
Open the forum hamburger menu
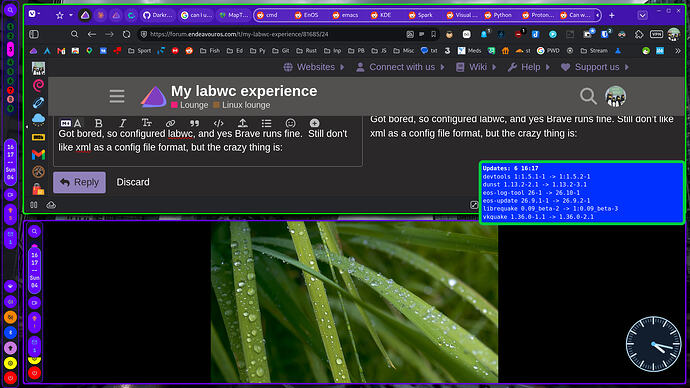tap(117, 96)
